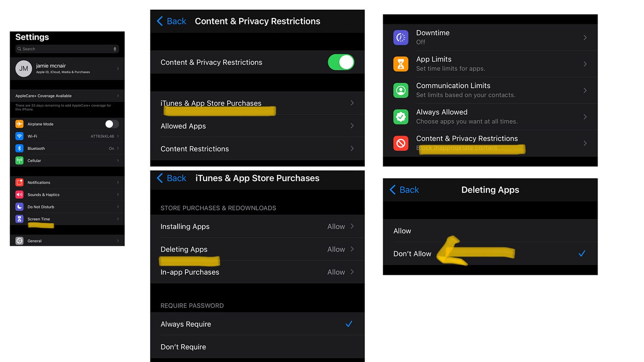This screenshot has width=644, height=362.
Task: Disable the Content & Privacy Restrictions toggle
Action: tap(341, 62)
